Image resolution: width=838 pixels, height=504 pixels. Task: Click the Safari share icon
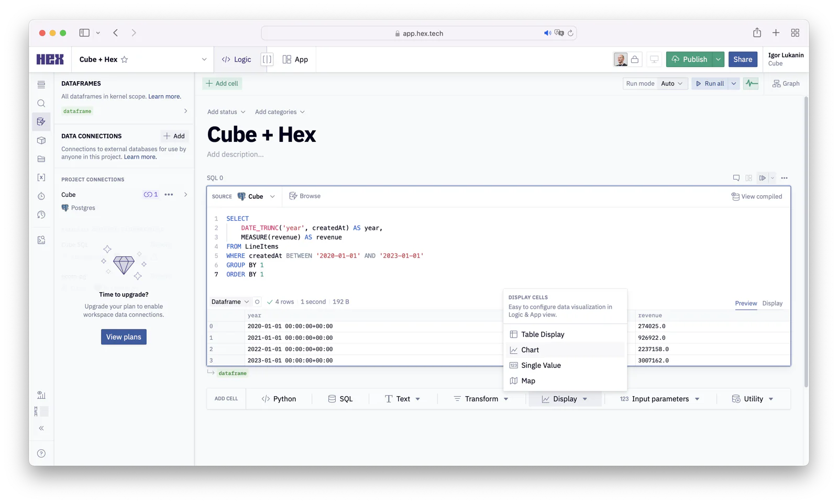point(757,32)
